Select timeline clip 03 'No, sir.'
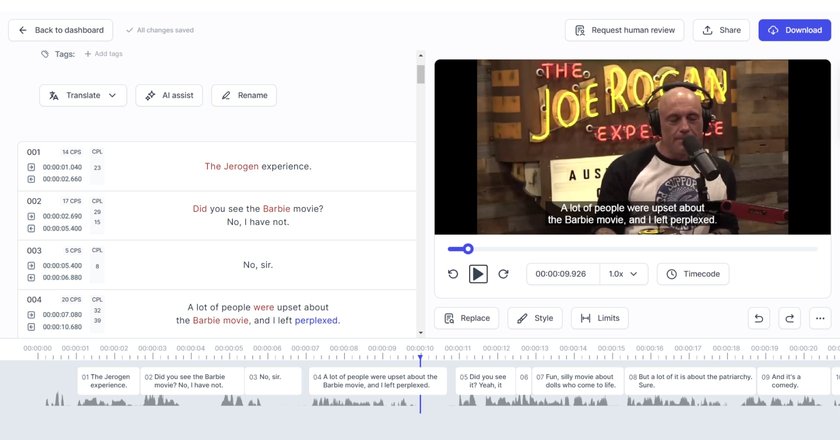Image resolution: width=840 pixels, height=440 pixels. [x=273, y=381]
